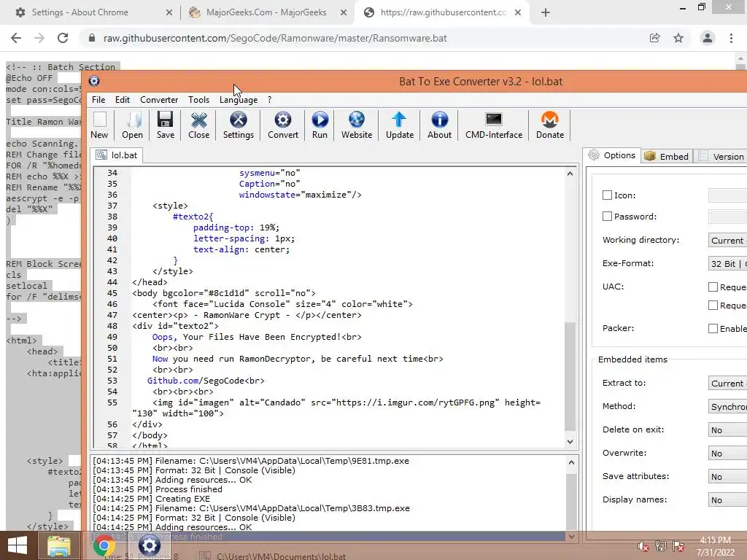The height and width of the screenshot is (560, 747).
Task: Switch to the Version tab
Action: (x=721, y=156)
